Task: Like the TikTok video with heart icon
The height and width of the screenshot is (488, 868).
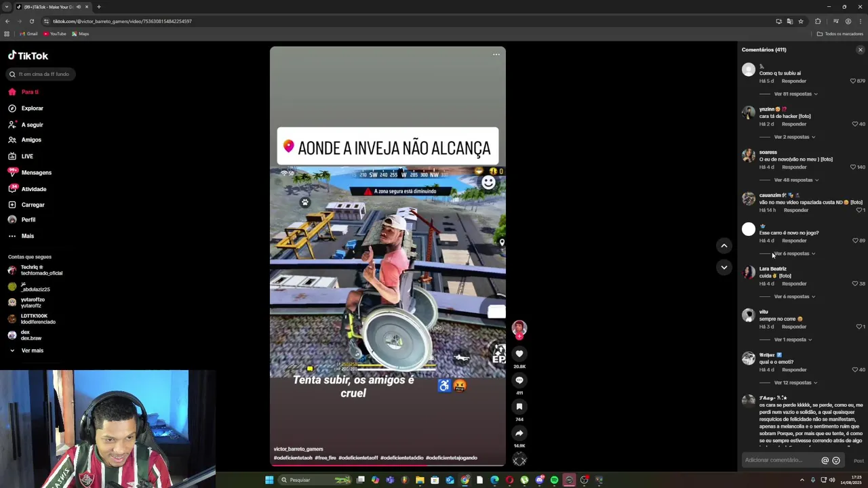Action: pyautogui.click(x=519, y=354)
